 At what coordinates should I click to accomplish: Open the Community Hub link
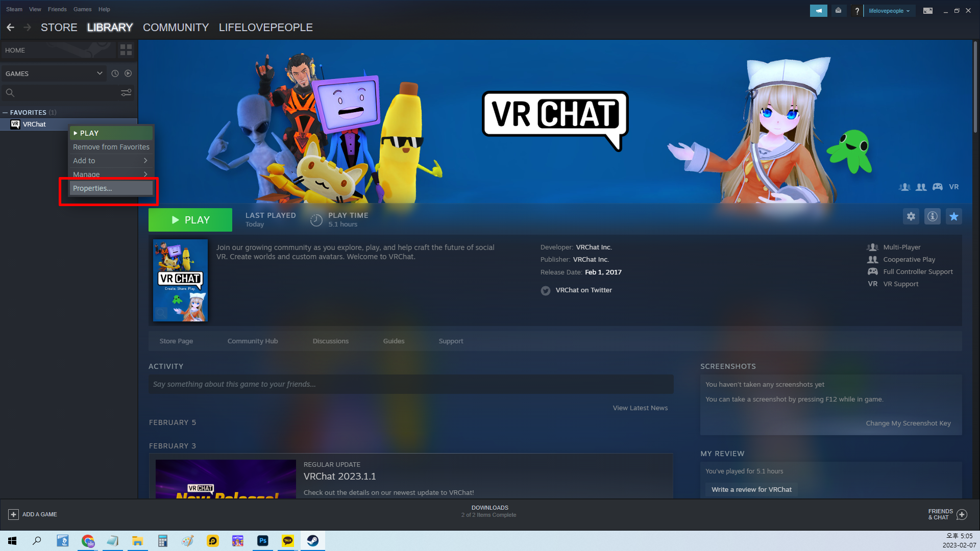click(x=253, y=341)
